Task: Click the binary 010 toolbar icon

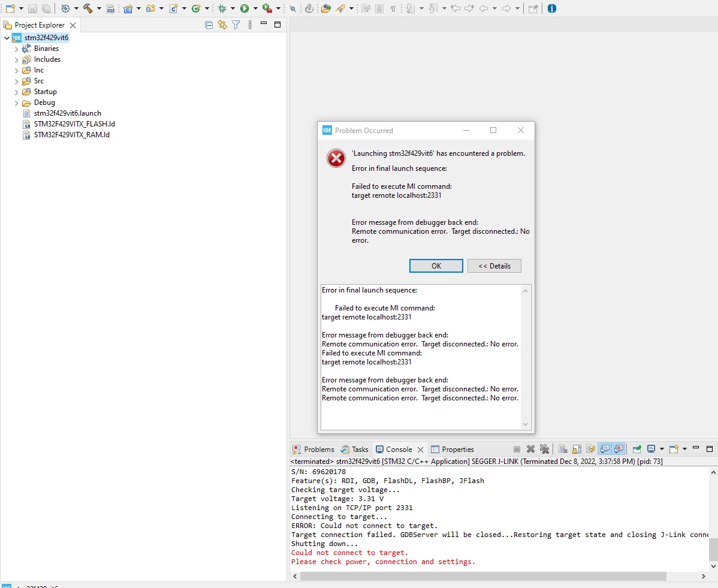Action: [x=110, y=8]
